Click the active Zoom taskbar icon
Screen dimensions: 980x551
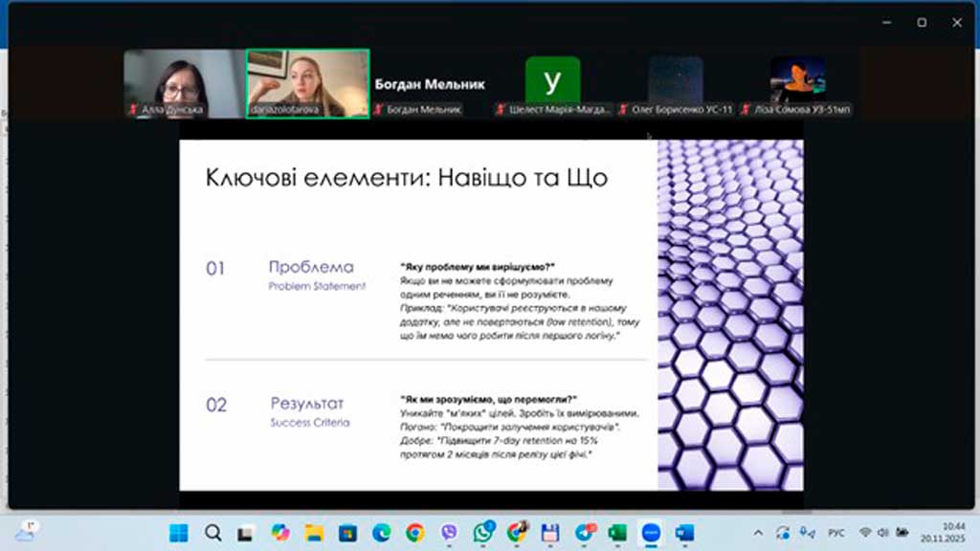651,532
